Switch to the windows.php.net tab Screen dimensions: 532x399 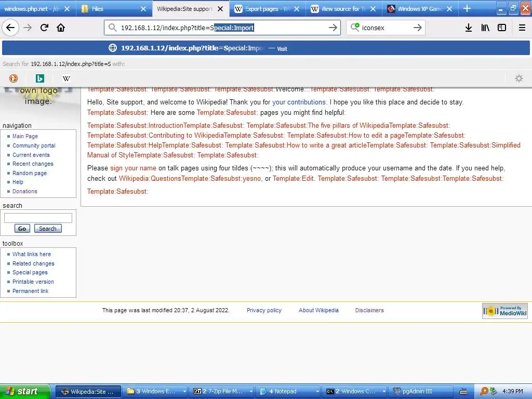[33, 9]
